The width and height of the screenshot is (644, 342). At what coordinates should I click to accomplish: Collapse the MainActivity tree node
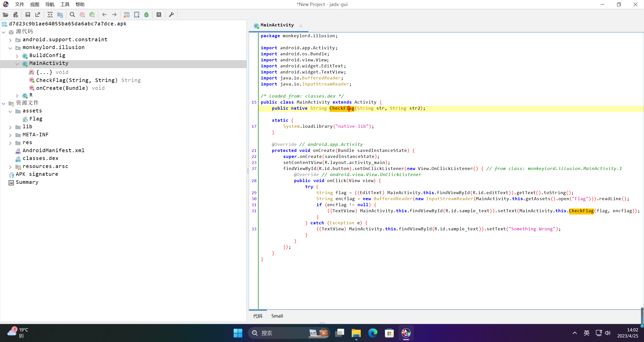pos(17,64)
